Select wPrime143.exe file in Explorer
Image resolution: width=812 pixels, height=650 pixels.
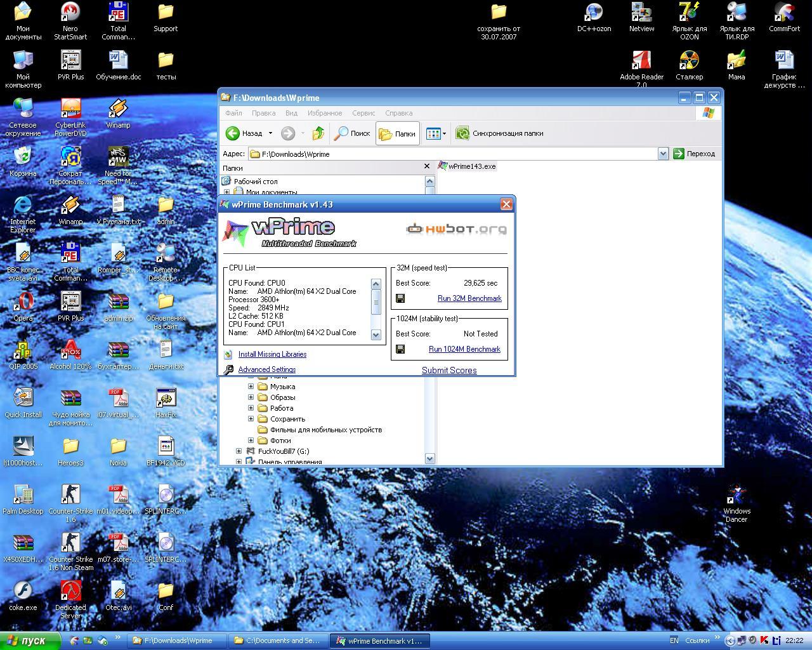pos(468,166)
